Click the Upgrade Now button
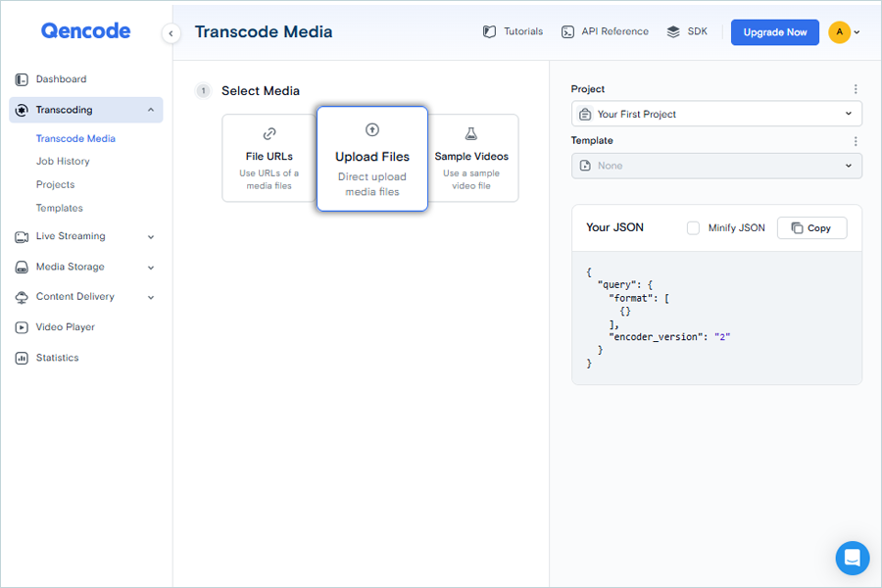The width and height of the screenshot is (882, 588). [774, 32]
